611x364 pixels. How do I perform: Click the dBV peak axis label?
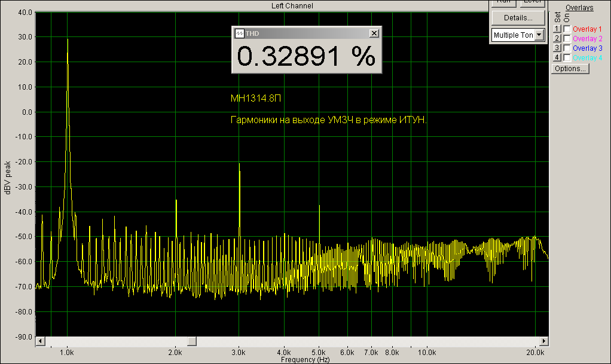[x=7, y=178]
